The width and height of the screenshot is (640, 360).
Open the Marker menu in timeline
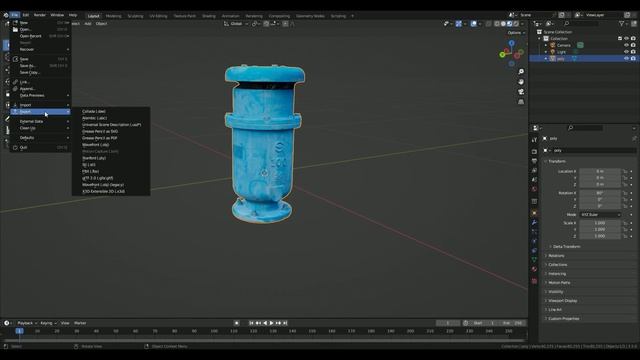pos(80,323)
